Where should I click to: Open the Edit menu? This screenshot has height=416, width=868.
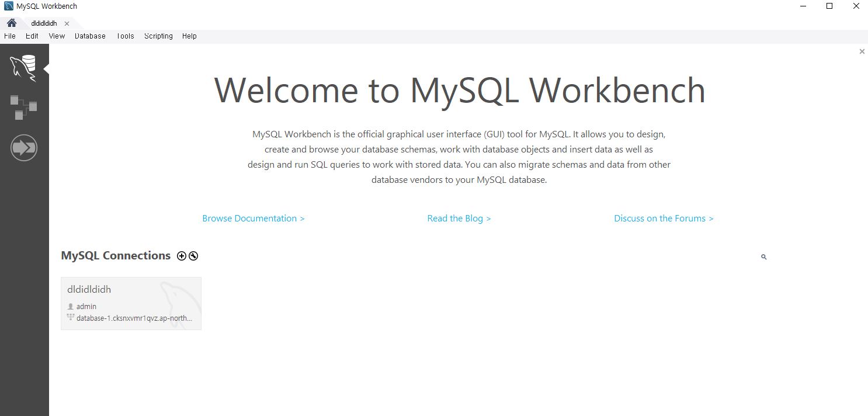[32, 36]
